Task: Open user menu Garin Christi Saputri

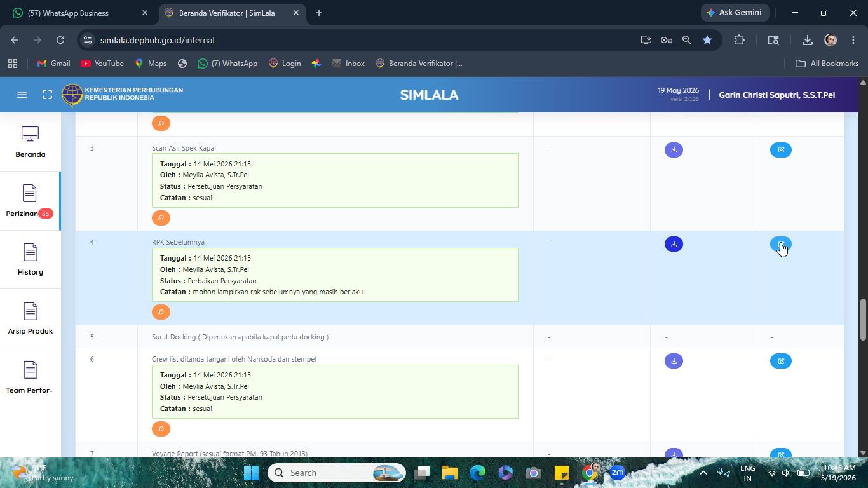Action: click(776, 95)
